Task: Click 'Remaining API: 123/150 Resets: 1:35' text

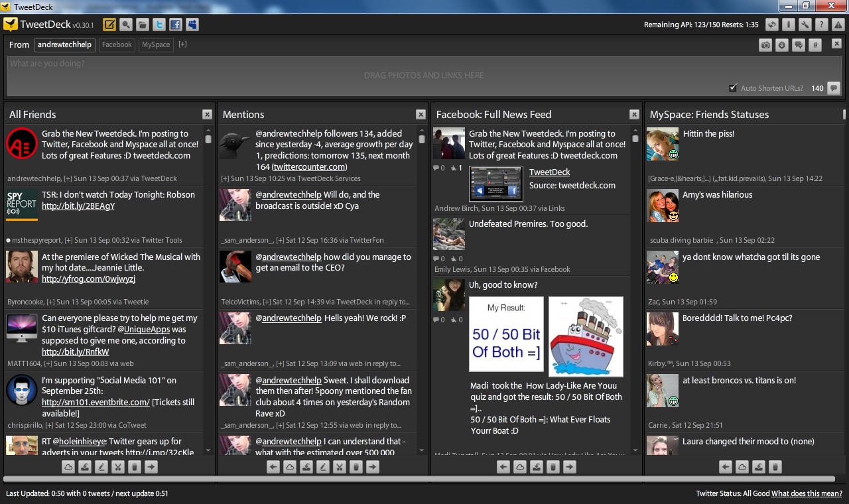Action: pyautogui.click(x=701, y=25)
